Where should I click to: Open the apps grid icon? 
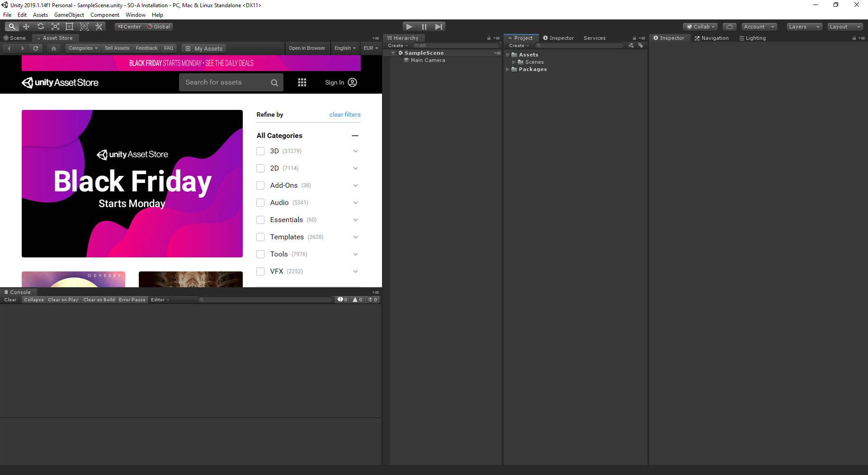click(302, 82)
